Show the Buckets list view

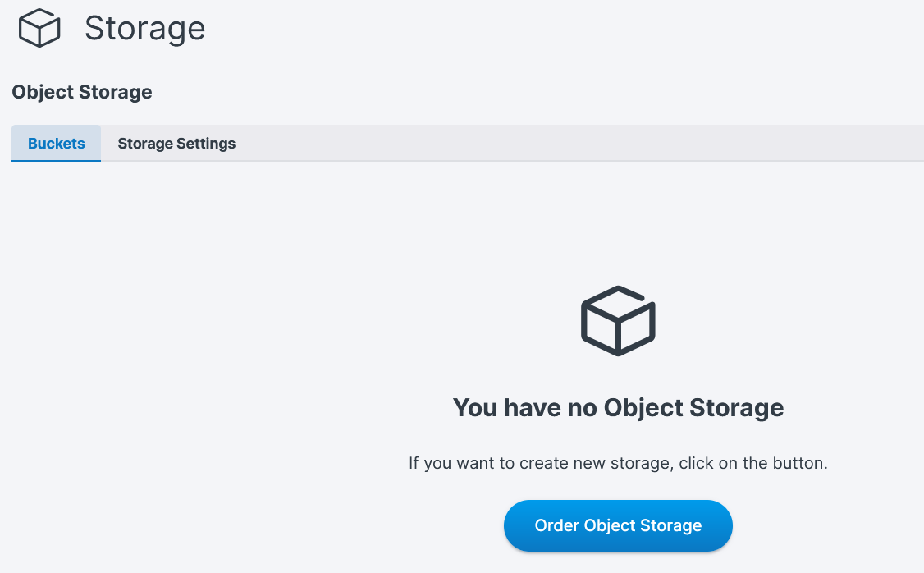pyautogui.click(x=57, y=144)
